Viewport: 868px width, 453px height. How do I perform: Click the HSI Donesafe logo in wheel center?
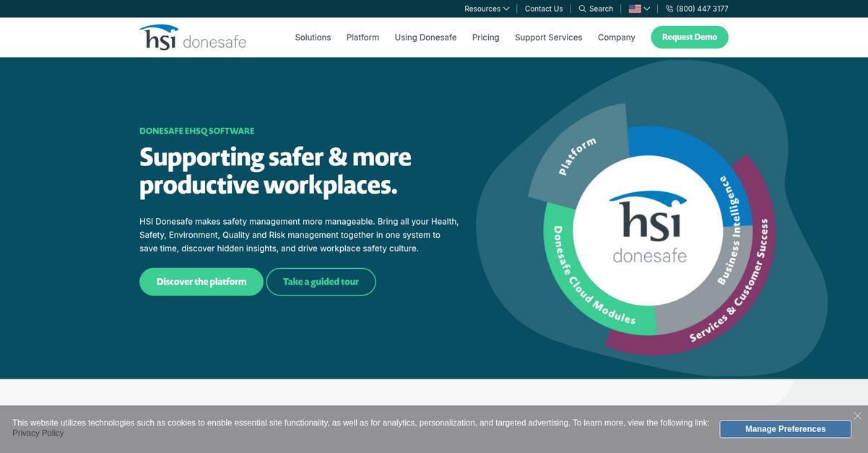pyautogui.click(x=649, y=228)
